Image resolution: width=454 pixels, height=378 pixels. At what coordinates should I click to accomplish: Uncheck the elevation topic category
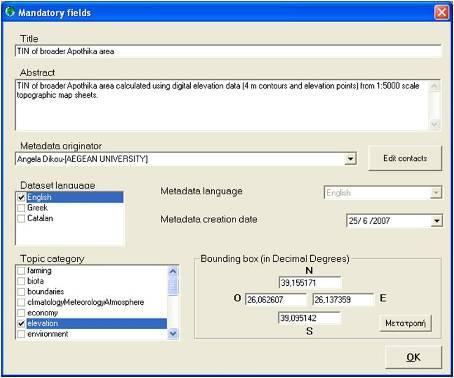click(x=21, y=324)
